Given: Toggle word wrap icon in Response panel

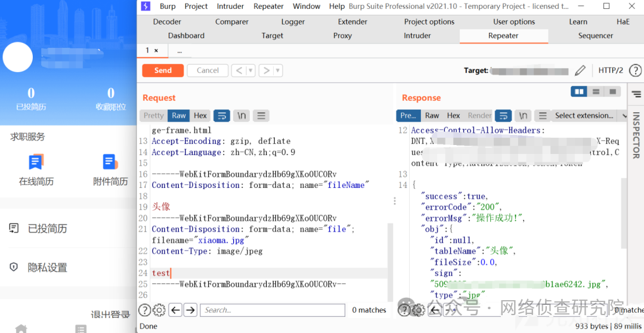Looking at the screenshot, I should [503, 116].
